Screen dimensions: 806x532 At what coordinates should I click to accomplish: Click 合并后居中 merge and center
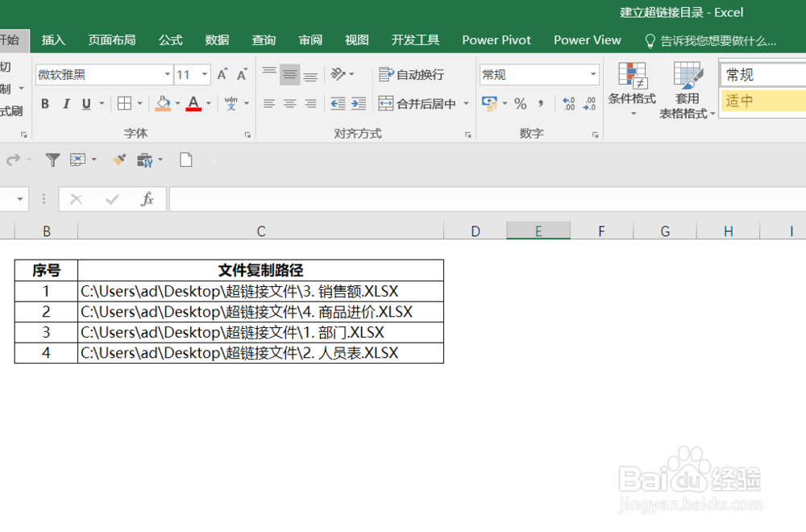[418, 104]
